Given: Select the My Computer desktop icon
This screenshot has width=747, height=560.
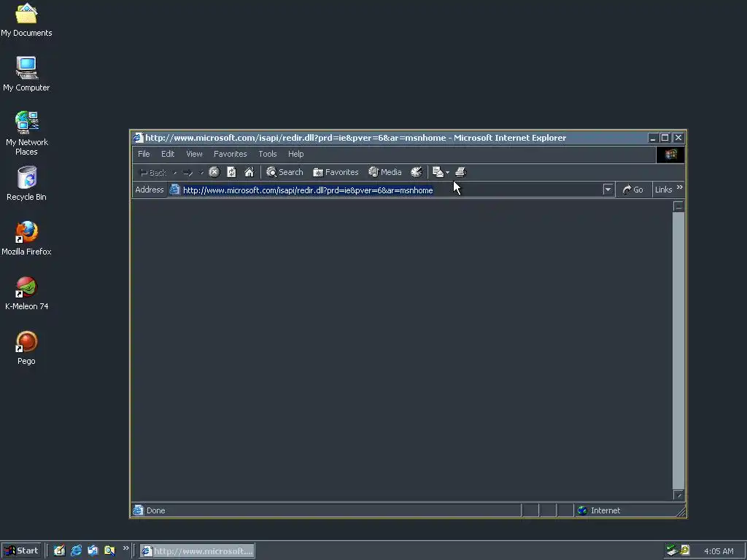Looking at the screenshot, I should 26,74.
